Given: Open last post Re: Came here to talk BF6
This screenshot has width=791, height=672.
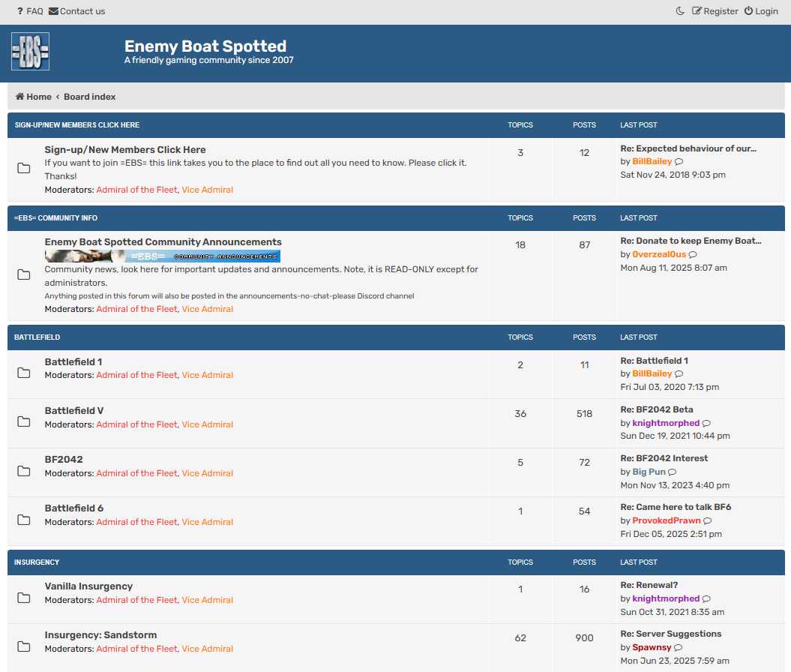Looking at the screenshot, I should 676,507.
